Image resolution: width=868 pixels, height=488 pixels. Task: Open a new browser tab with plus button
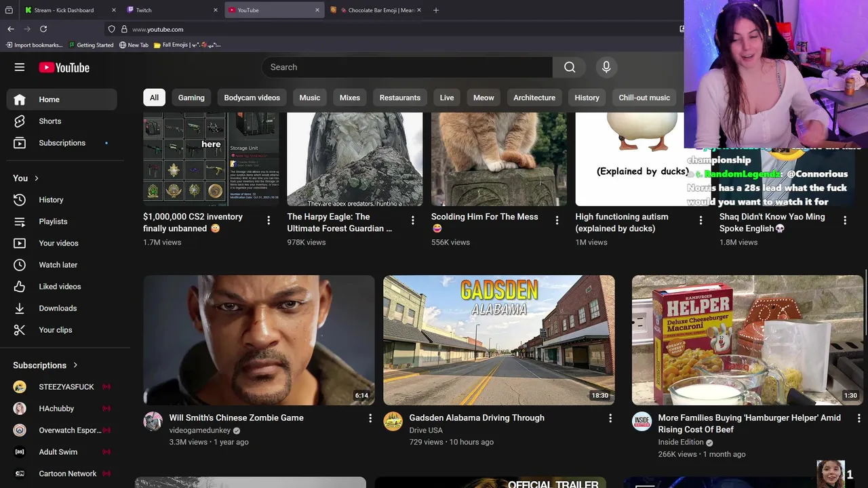(436, 10)
